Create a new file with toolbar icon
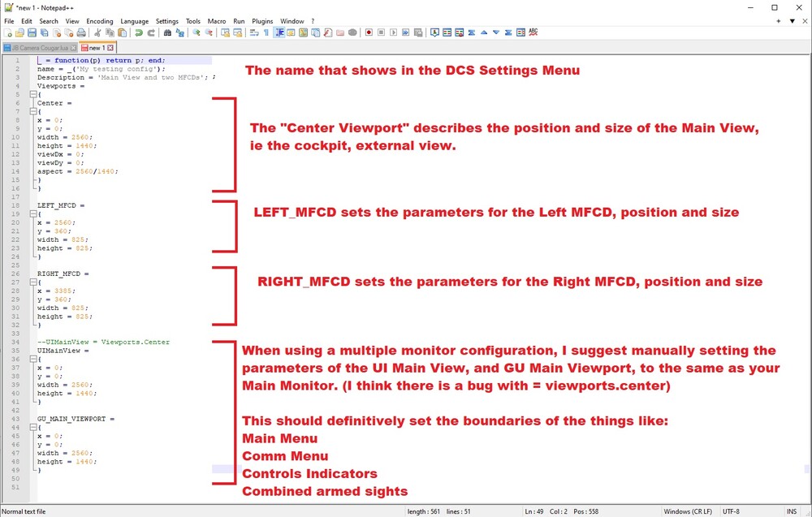812x517 pixels. [x=7, y=32]
